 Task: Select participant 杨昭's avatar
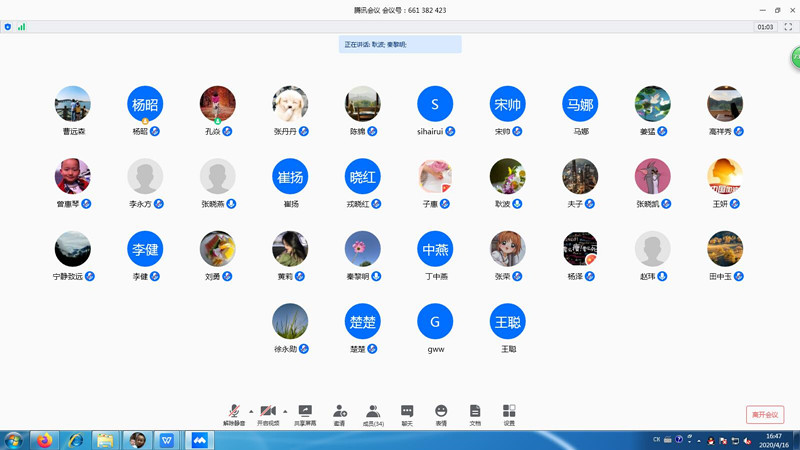[145, 104]
